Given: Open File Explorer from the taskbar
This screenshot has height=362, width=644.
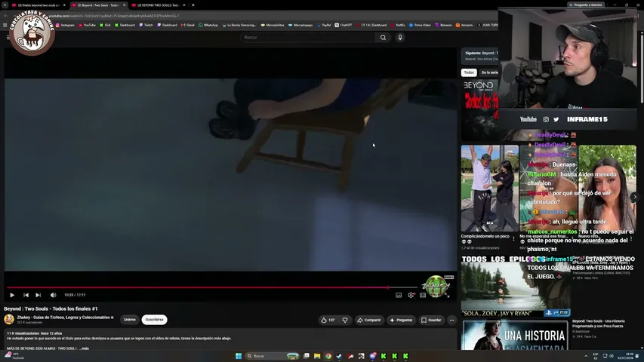Looking at the screenshot, I should (317, 356).
